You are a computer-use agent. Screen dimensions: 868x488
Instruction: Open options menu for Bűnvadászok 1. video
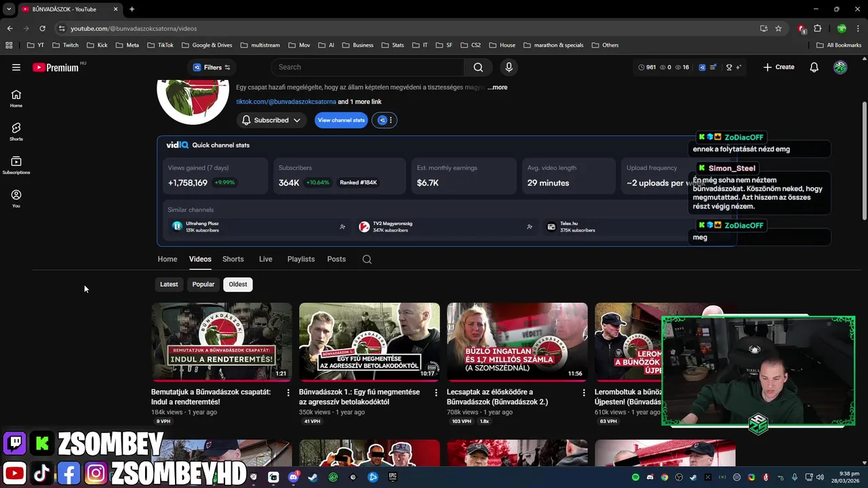[436, 392]
